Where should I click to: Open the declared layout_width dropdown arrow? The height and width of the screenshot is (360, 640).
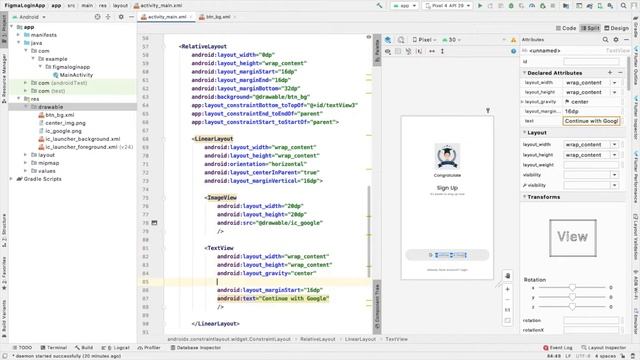tap(614, 82)
